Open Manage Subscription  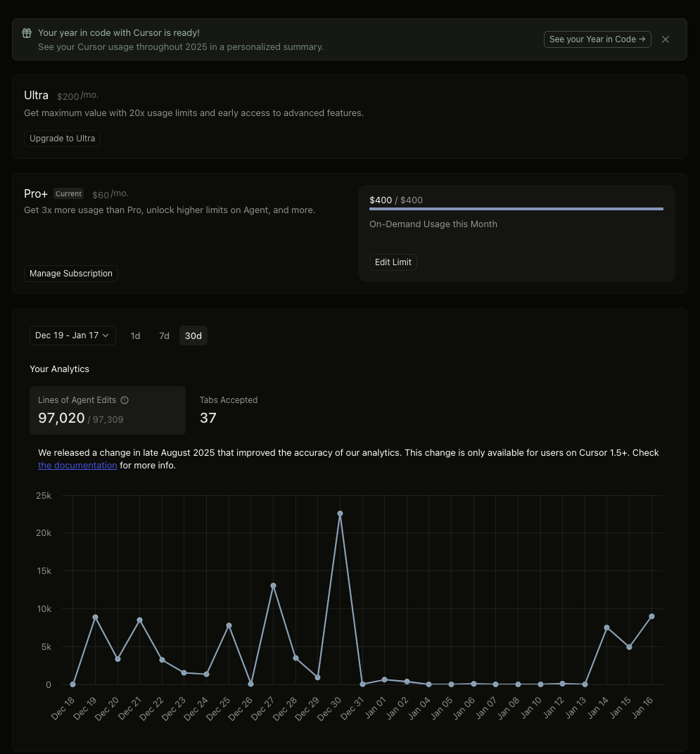click(71, 274)
